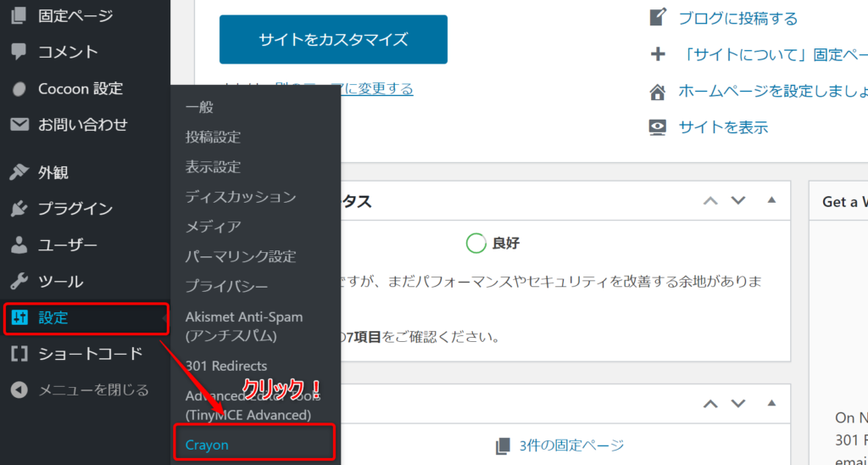This screenshot has width=868, height=465.
Task: Follow the サイトを表示 link
Action: click(x=724, y=127)
